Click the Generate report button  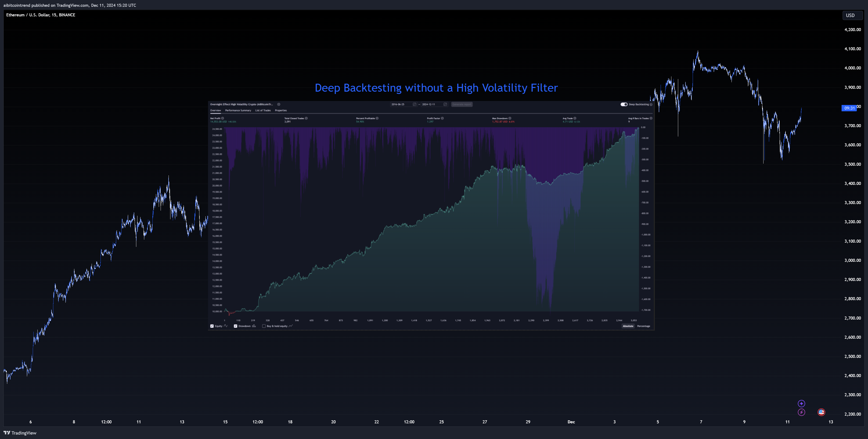tap(462, 104)
